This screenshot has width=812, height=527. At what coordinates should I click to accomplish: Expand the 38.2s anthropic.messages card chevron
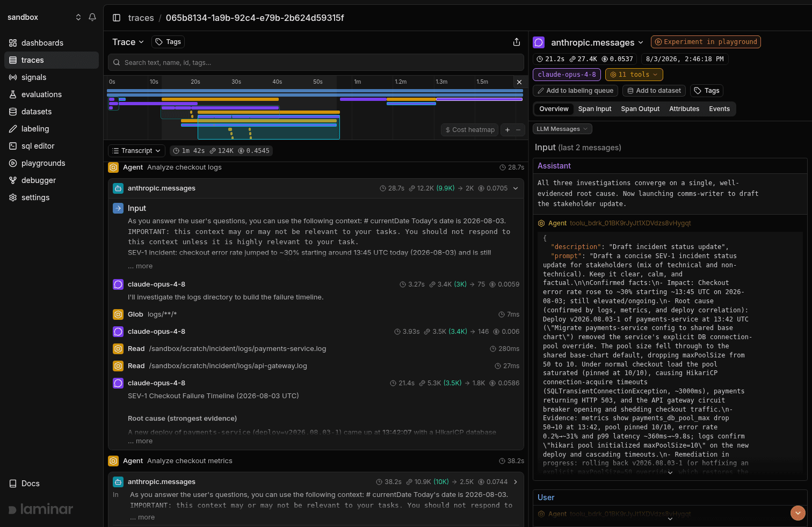point(516,482)
